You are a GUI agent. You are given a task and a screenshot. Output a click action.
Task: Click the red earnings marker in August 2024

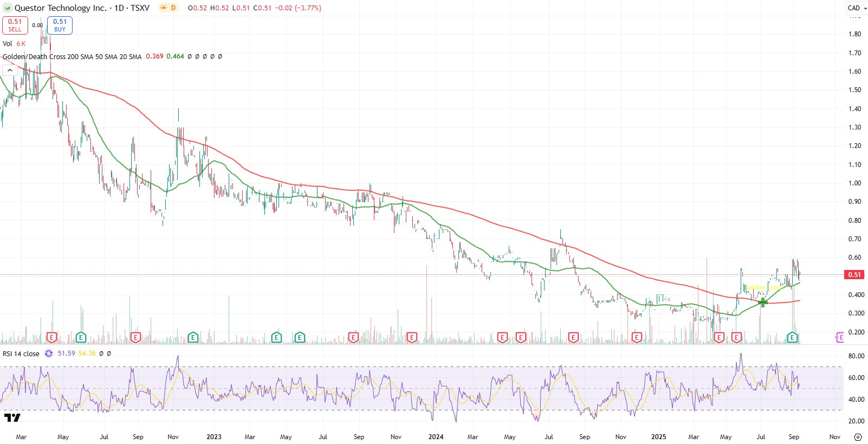pos(573,338)
